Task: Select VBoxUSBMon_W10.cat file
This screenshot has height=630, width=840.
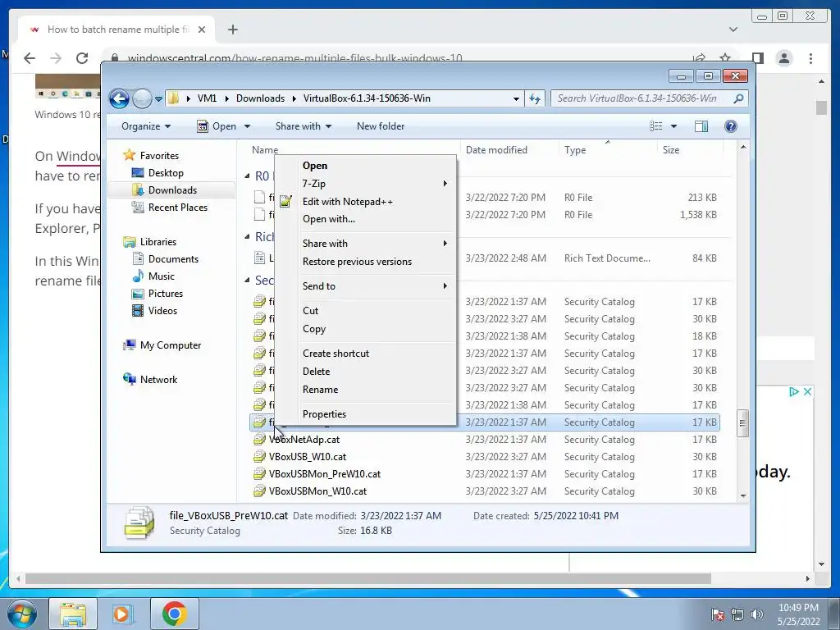Action: [317, 491]
